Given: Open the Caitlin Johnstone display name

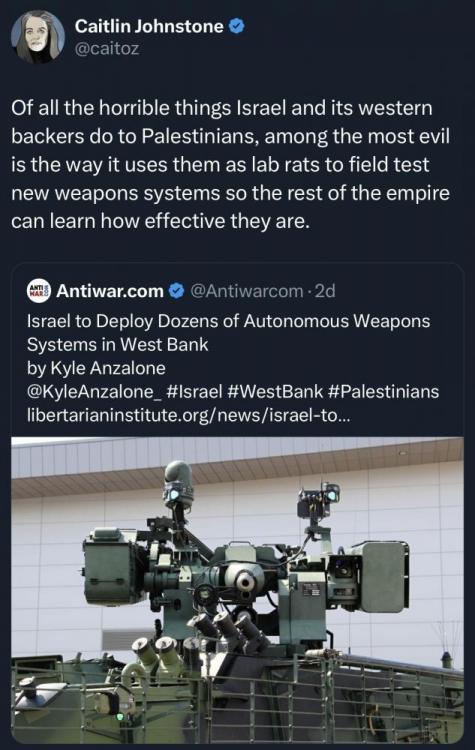Looking at the screenshot, I should [x=149, y=26].
